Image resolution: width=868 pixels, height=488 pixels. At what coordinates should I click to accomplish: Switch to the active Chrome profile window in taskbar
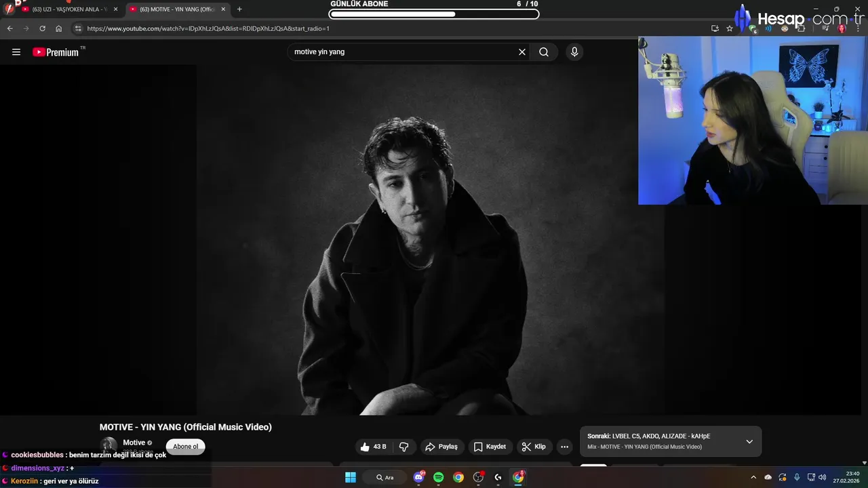[518, 477]
